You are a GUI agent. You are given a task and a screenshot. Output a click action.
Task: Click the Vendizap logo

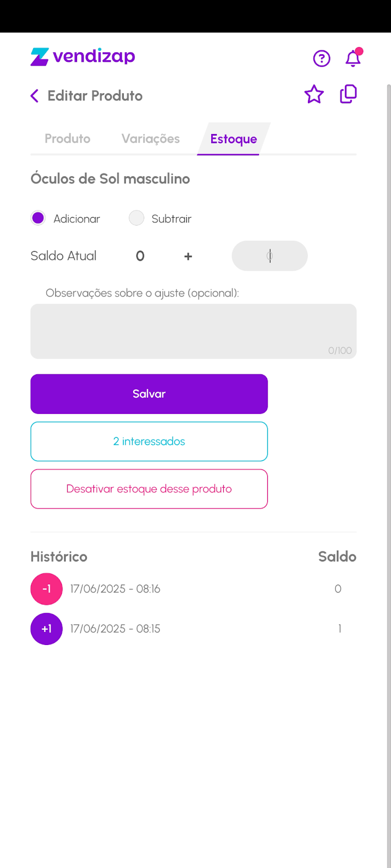point(83,57)
